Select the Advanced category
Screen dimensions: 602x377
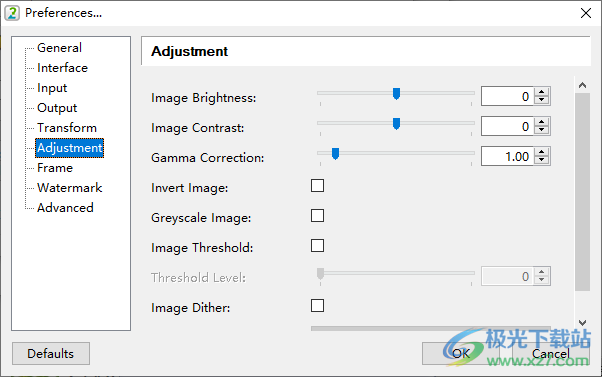pyautogui.click(x=65, y=207)
